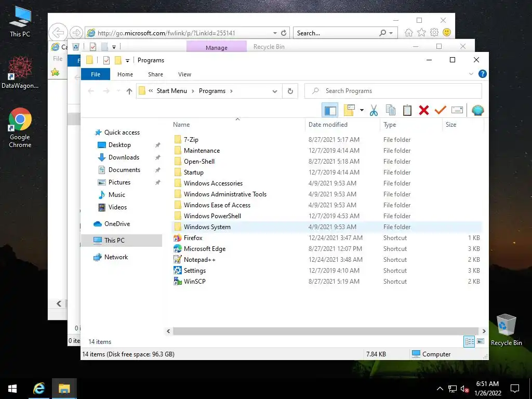The image size is (532, 399).
Task: Expand chevron after Programs in breadcrumb
Action: click(231, 91)
